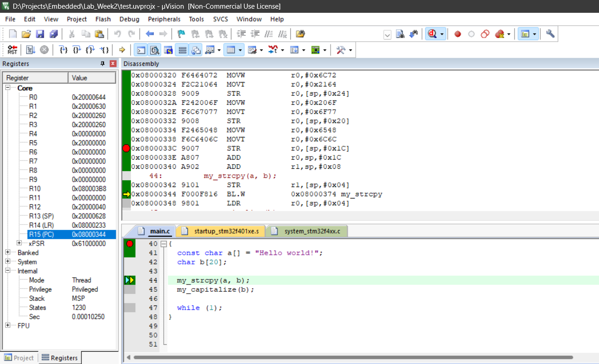Toggle breakpoint at address 0x0800033C
Viewport: 599px width, 364px height.
point(127,148)
